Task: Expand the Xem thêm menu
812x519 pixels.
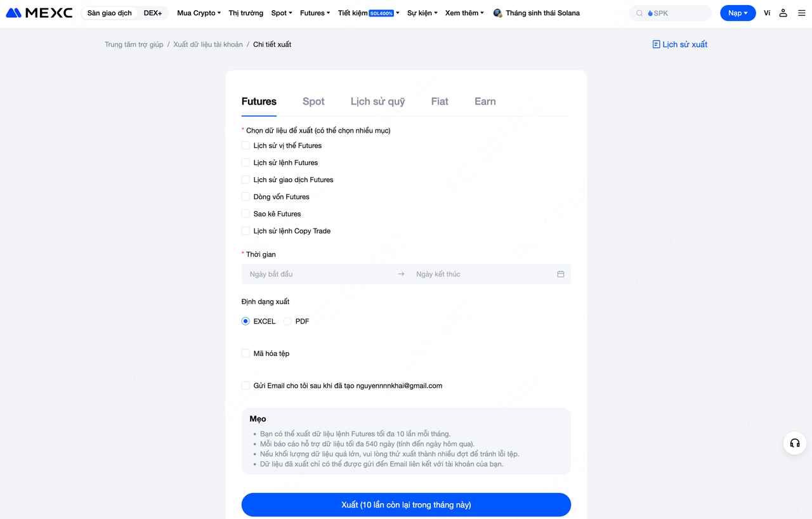Action: 464,13
